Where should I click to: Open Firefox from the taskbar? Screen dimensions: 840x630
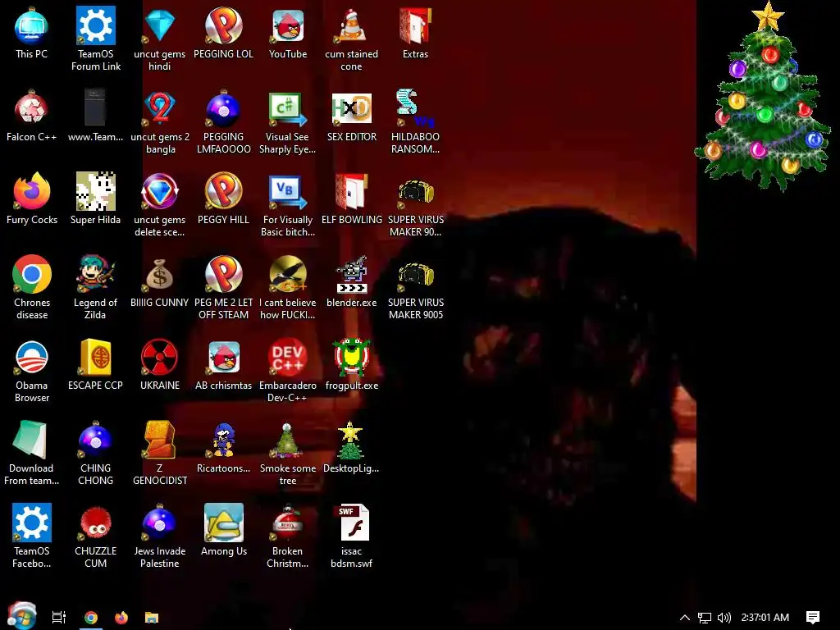pyautogui.click(x=121, y=618)
